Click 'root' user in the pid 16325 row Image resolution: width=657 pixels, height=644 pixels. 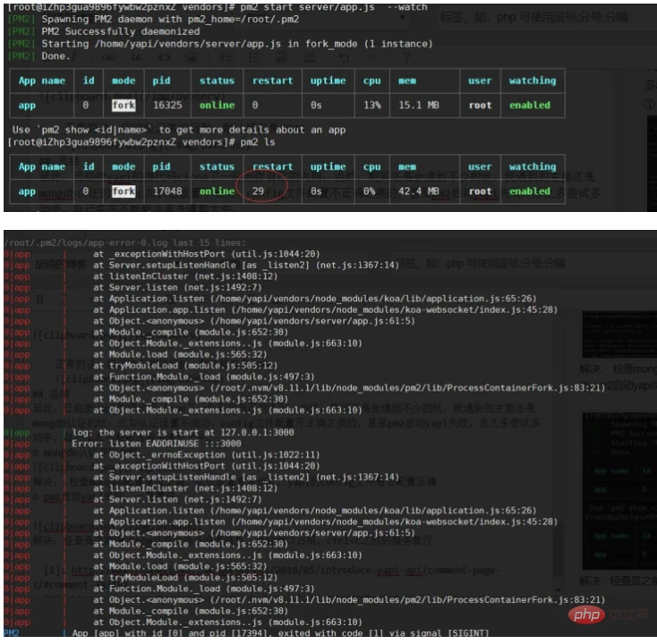pos(480,106)
